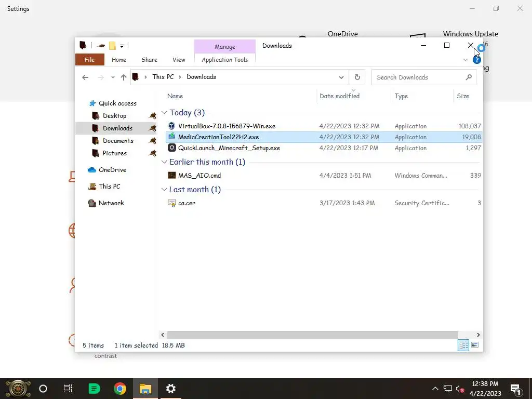
Task: Open Customize Quick Access Toolbar dropdown
Action: coord(122,46)
